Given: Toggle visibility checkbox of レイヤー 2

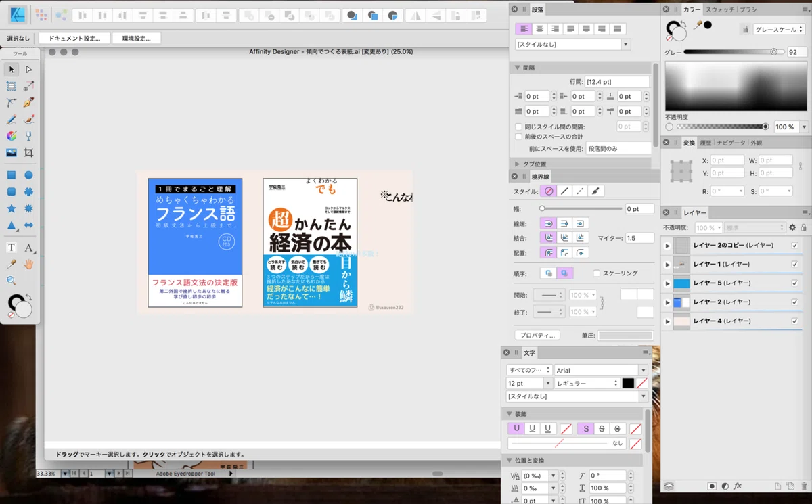Looking at the screenshot, I should pos(795,302).
